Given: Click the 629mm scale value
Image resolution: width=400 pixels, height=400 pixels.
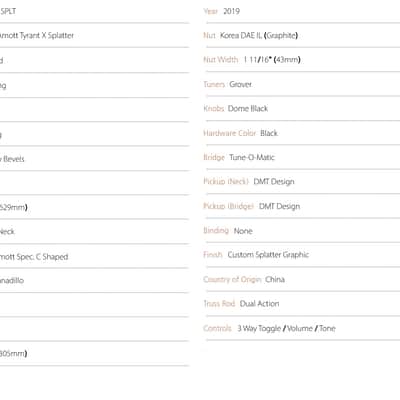Looking at the screenshot, I should click(13, 207).
